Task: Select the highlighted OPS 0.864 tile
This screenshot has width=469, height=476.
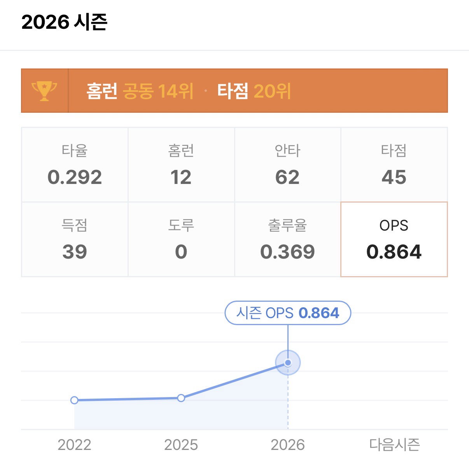Action: 394,239
